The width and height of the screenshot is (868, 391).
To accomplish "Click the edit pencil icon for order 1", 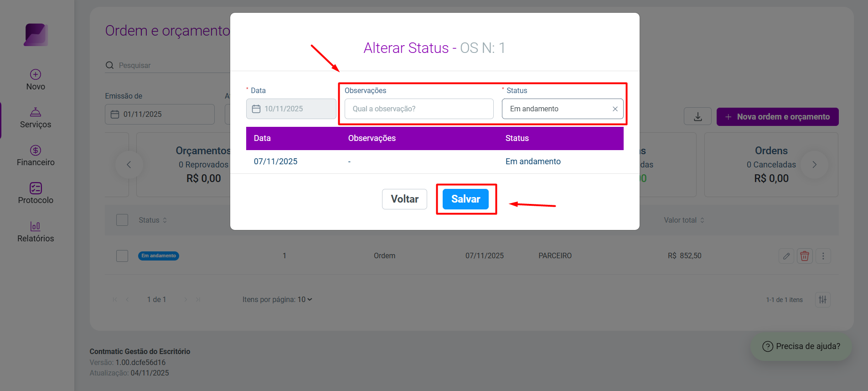I will point(786,256).
